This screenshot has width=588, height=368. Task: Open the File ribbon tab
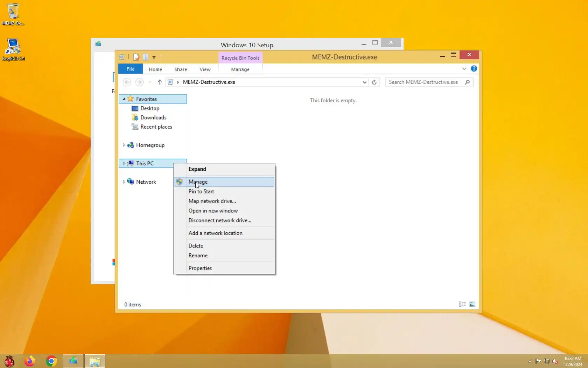pos(131,69)
